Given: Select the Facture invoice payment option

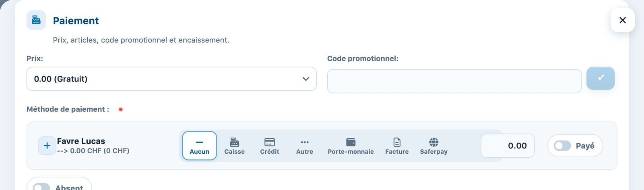Looking at the screenshot, I should click(397, 146).
